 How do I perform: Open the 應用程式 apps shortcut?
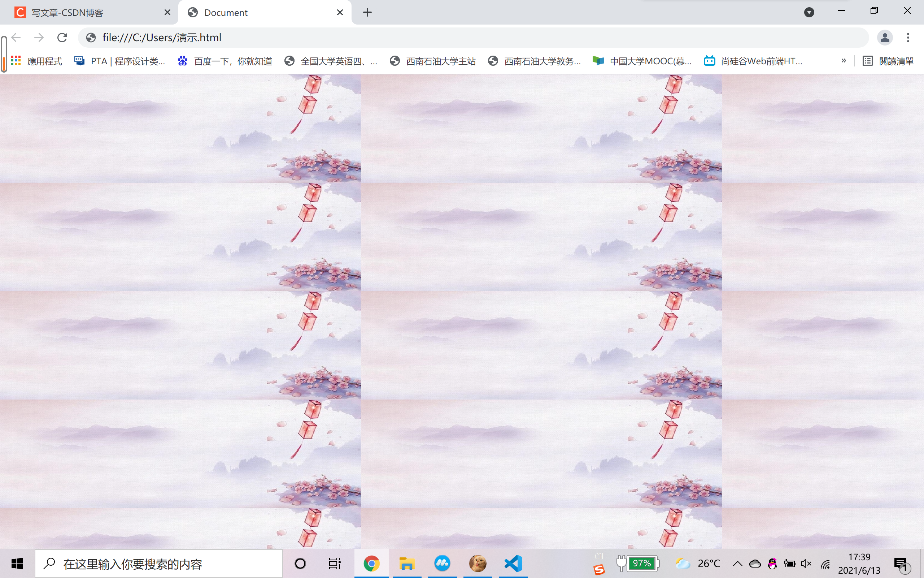(x=36, y=61)
